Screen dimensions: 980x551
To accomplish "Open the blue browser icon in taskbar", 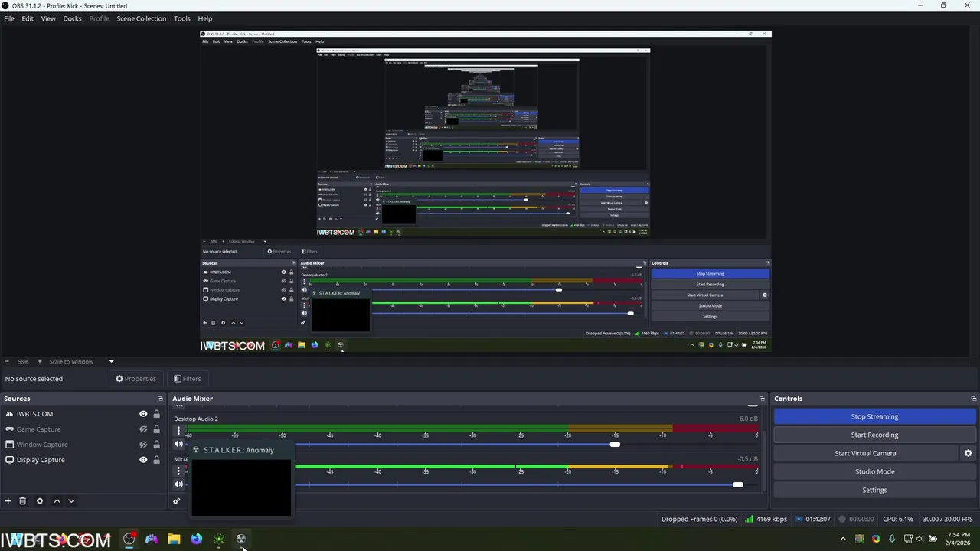I will click(197, 539).
